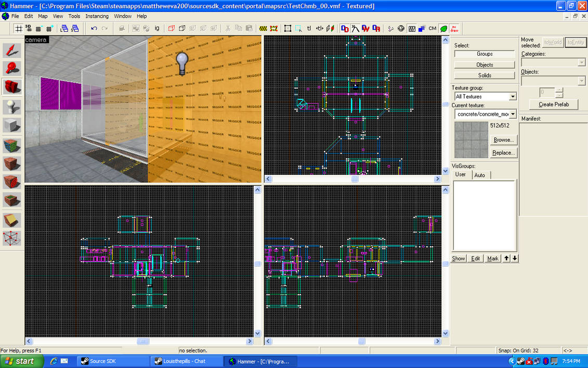Open the Toggle Texture Application tool
The width and height of the screenshot is (588, 368).
click(x=12, y=146)
